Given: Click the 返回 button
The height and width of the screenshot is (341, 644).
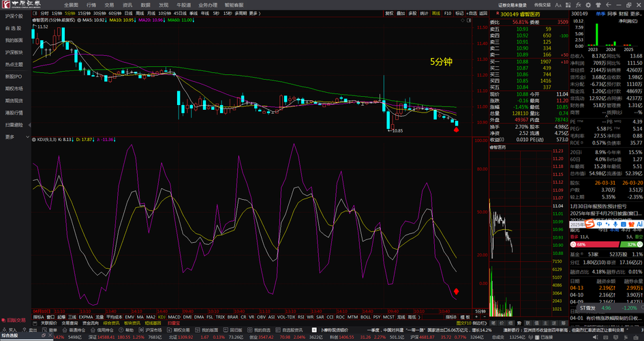Looking at the screenshot, I should pos(483,13).
